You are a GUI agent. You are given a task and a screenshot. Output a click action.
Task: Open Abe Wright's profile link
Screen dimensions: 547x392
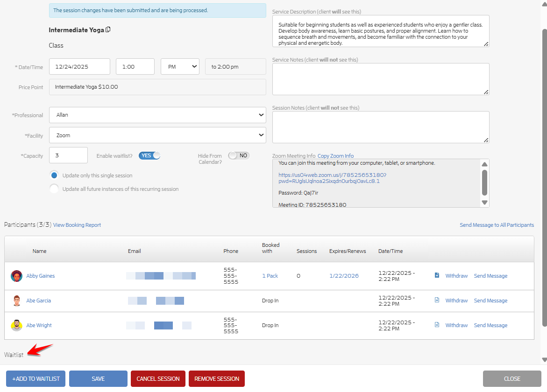[x=39, y=325]
